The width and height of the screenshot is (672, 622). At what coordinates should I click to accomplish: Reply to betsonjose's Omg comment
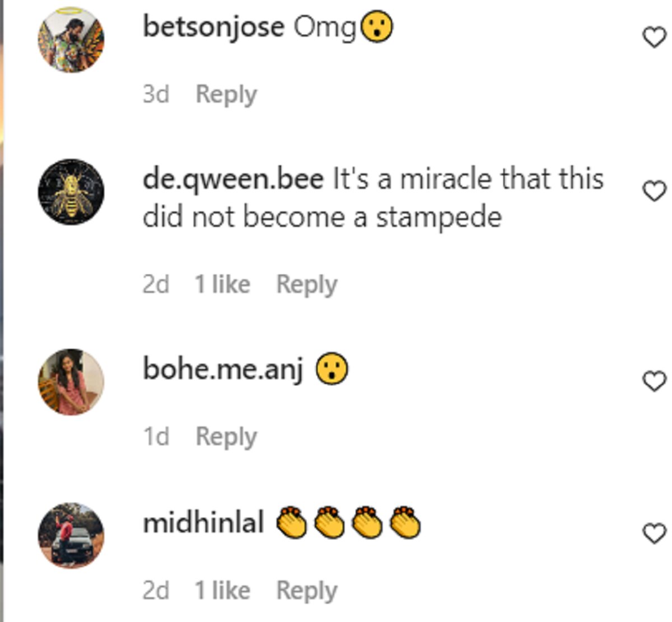226,94
